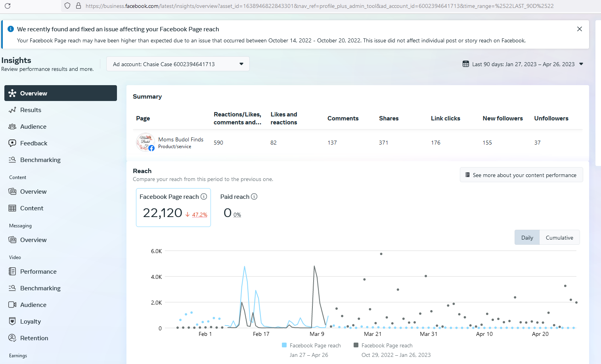Click the Moms Budol Finds page name

tap(181, 139)
